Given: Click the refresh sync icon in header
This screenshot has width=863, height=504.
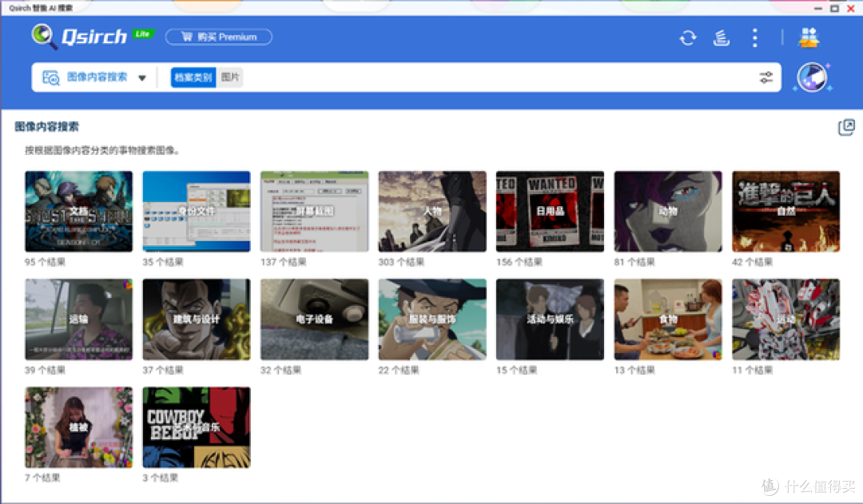Looking at the screenshot, I should pyautogui.click(x=688, y=38).
